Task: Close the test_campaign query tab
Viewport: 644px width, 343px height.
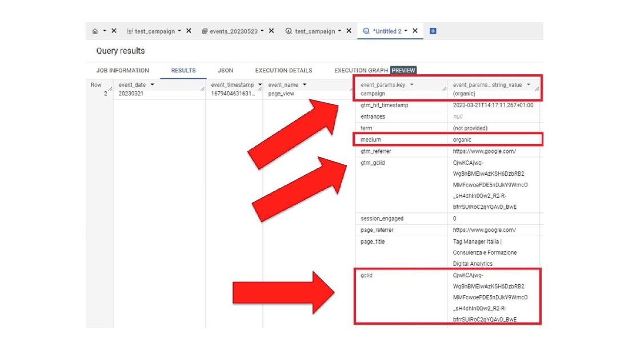Action: click(349, 31)
